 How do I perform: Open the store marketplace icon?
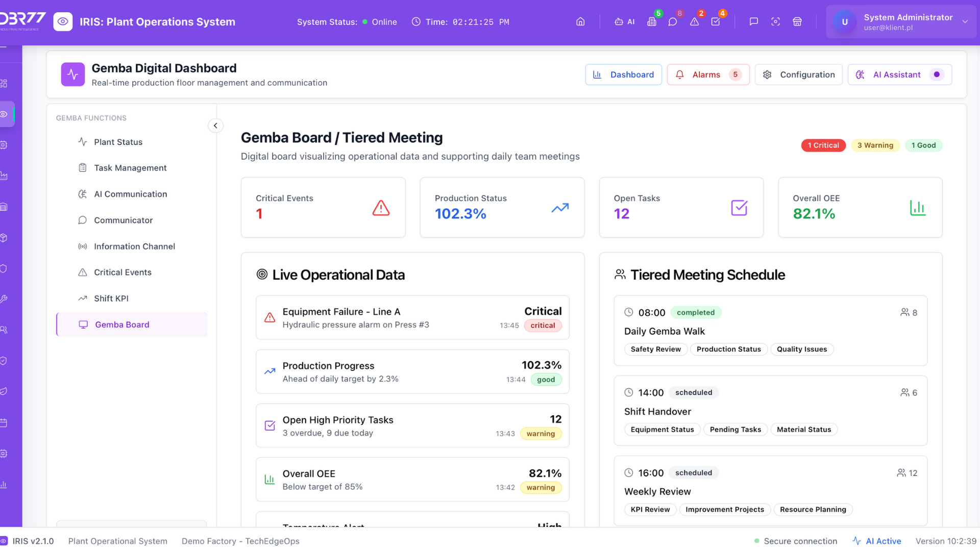point(797,22)
